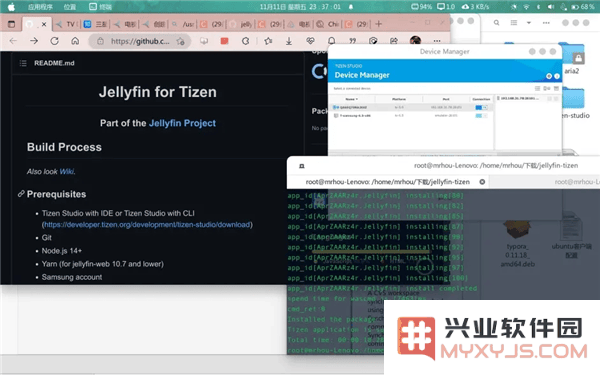The width and height of the screenshot is (600, 375).
Task: Click Device Manager list view toolbar icon
Action: [537, 88]
